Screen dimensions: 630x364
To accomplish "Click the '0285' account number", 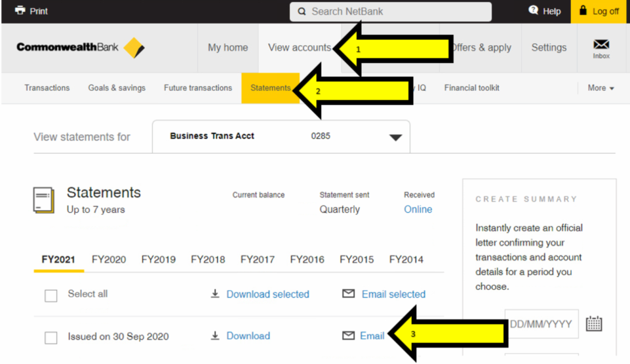I will click(321, 136).
